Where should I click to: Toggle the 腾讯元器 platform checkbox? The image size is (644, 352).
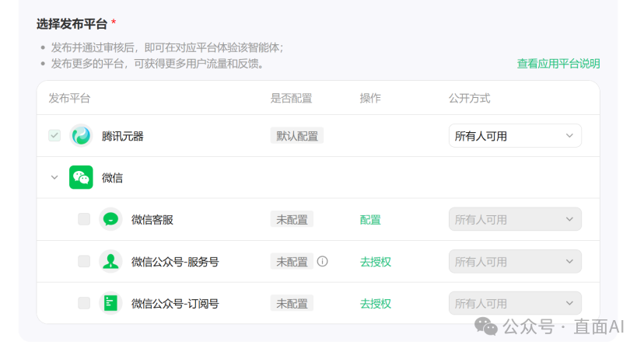[x=54, y=136]
